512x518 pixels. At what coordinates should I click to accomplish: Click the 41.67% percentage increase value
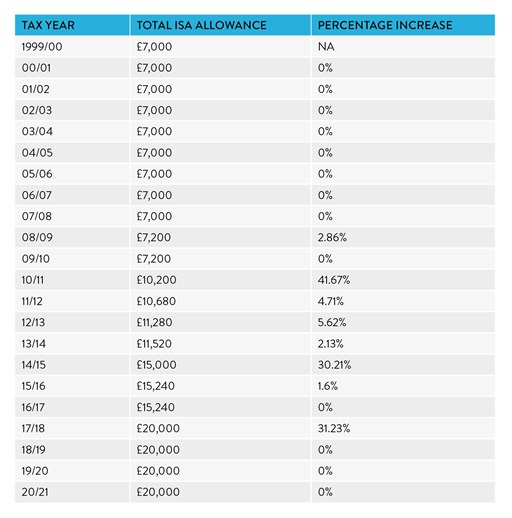click(x=334, y=280)
